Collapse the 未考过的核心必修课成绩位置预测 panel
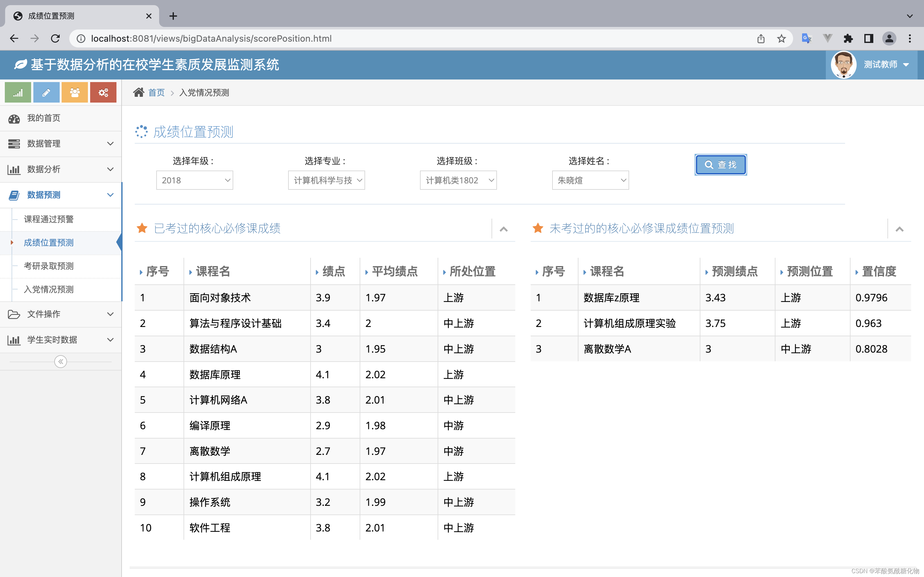Viewport: 924px width, 577px height. click(899, 229)
